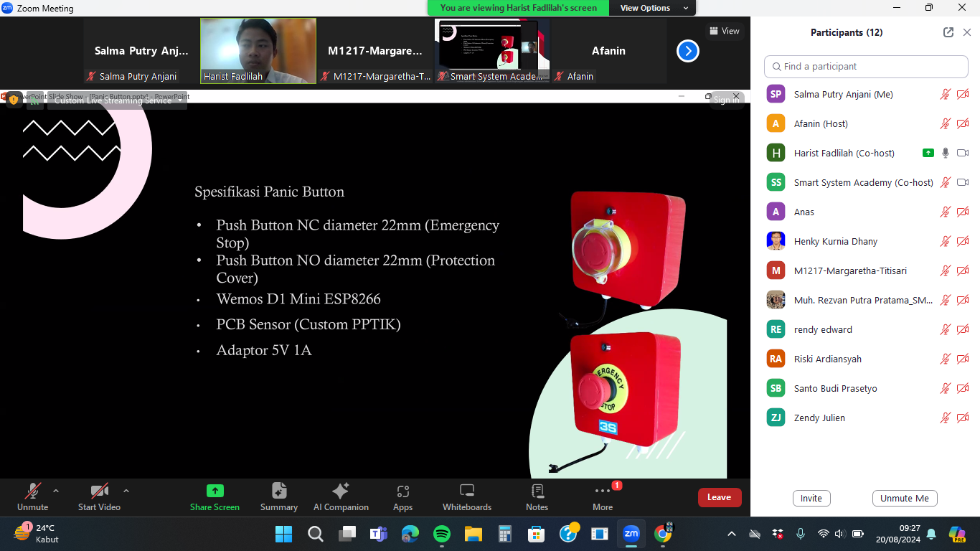980x551 pixels.
Task: Open Calculator from the taskbar
Action: pyautogui.click(x=504, y=534)
